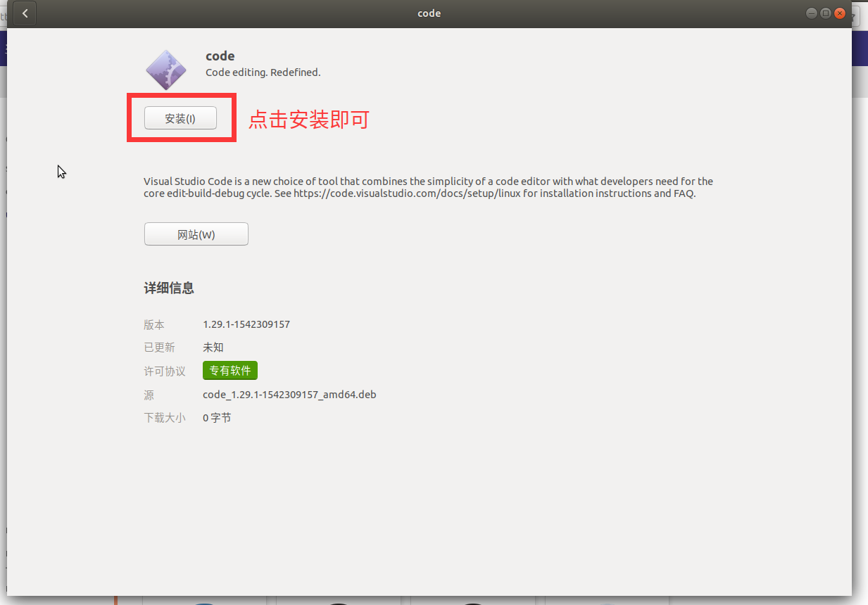Click the green 专有软件 license badge

tap(230, 371)
